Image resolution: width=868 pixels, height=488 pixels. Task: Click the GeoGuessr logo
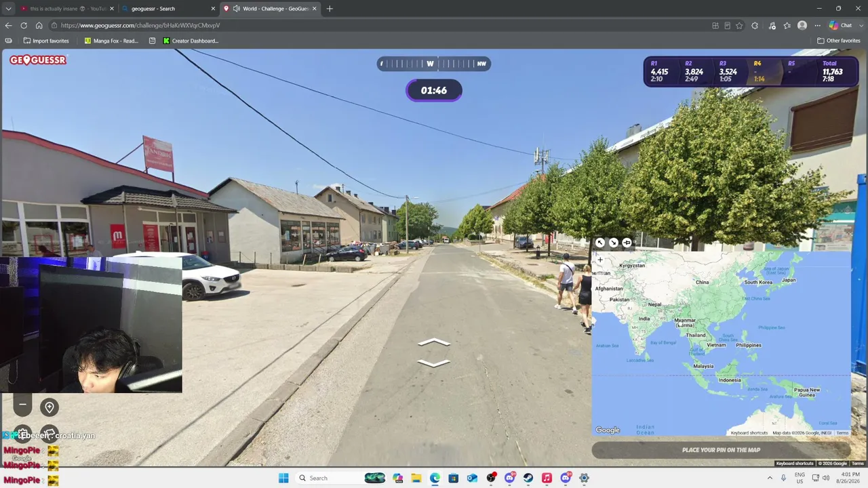(x=38, y=60)
